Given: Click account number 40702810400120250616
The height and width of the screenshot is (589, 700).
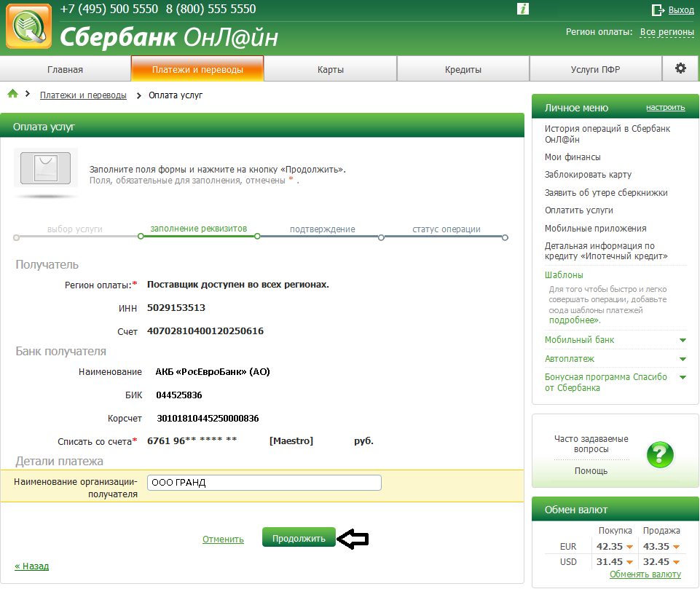Looking at the screenshot, I should (205, 331).
